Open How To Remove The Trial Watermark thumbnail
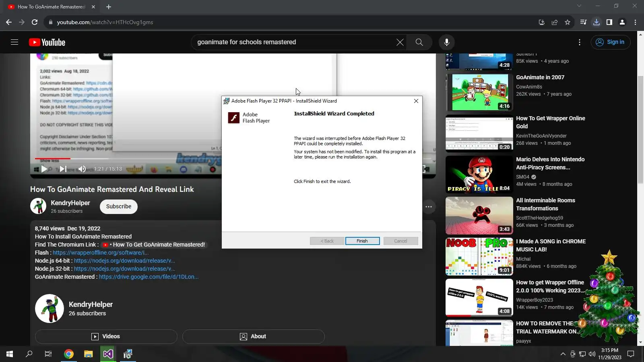The height and width of the screenshot is (362, 644). [x=479, y=333]
